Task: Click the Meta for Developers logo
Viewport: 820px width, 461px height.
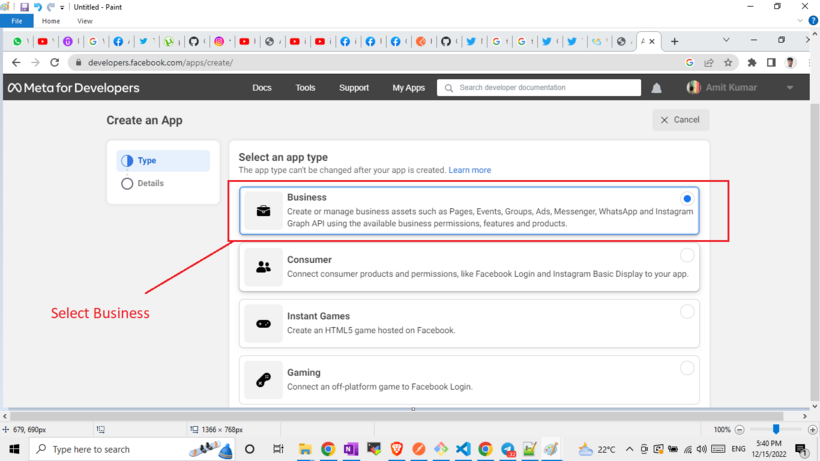Action: point(74,88)
